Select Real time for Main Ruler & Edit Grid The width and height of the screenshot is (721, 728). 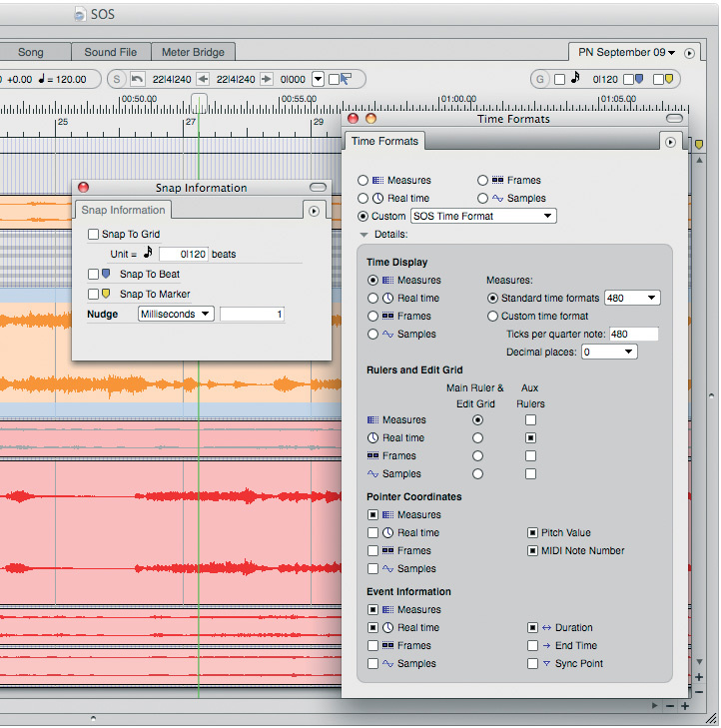pyautogui.click(x=477, y=437)
